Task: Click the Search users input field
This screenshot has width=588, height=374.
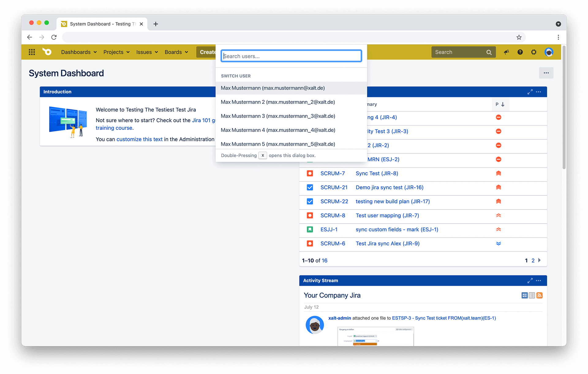Action: point(292,56)
